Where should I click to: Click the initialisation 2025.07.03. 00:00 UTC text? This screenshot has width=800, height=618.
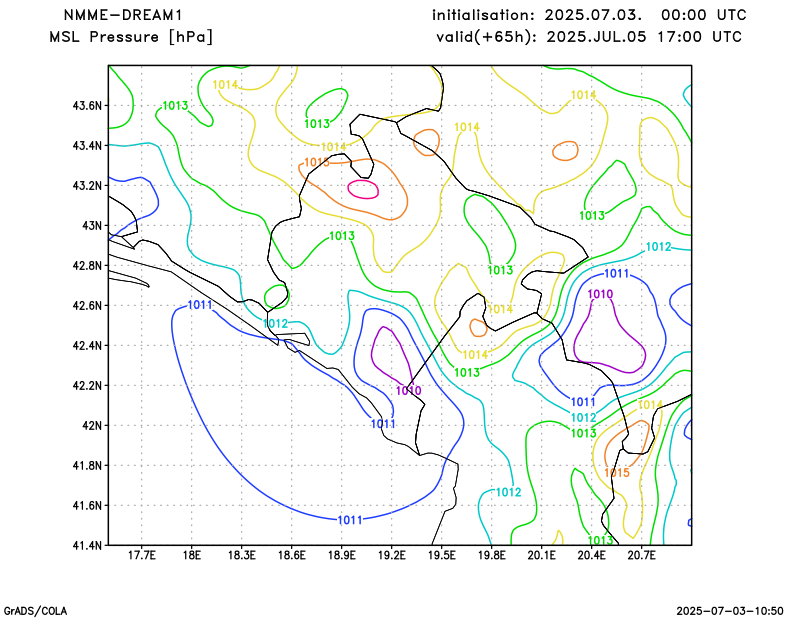click(x=589, y=15)
